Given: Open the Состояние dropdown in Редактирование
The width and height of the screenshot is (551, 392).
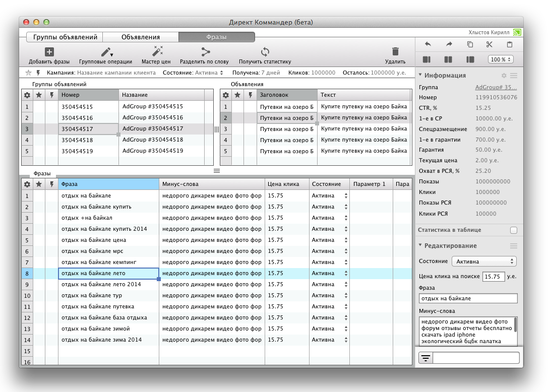Looking at the screenshot, I should [484, 262].
